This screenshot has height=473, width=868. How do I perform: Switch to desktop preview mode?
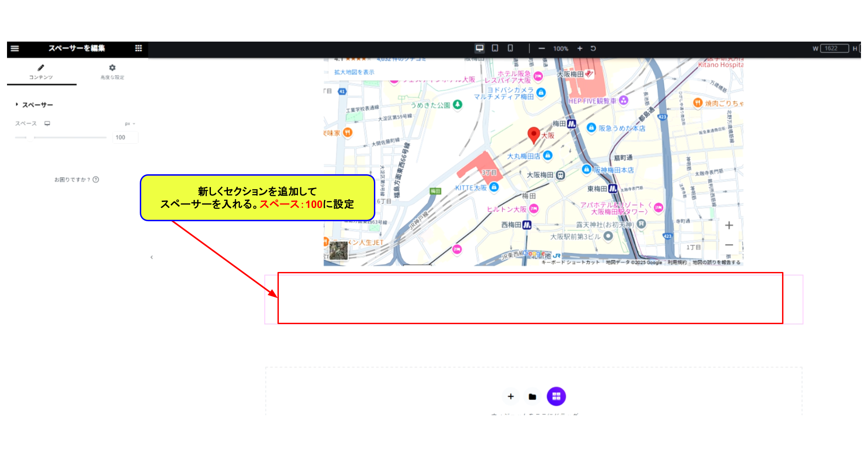480,48
